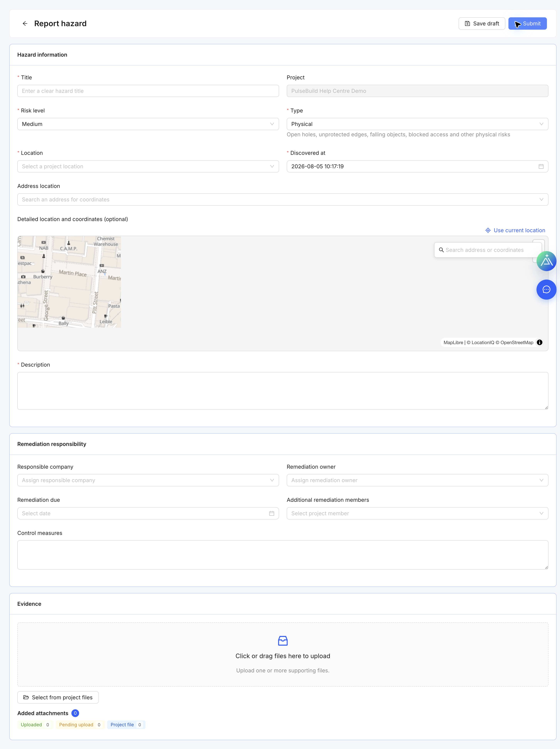
Task: Click the Remediation due Select date field
Action: (x=148, y=513)
